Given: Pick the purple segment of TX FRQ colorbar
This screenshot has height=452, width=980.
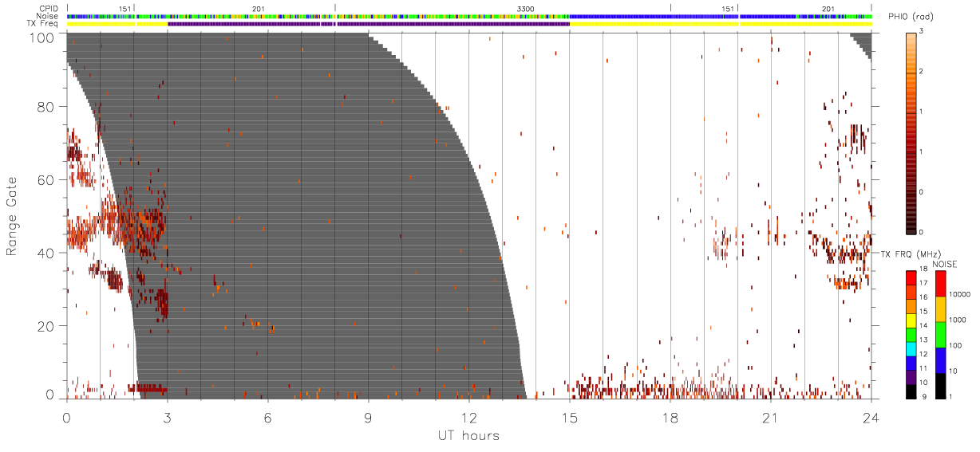Looking at the screenshot, I should [911, 378].
